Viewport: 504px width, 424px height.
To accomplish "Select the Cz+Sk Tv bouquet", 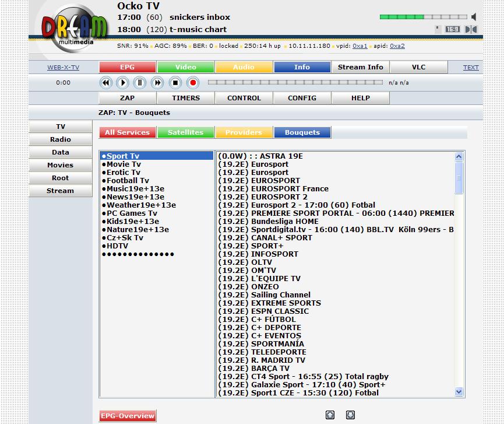I will [157, 238].
